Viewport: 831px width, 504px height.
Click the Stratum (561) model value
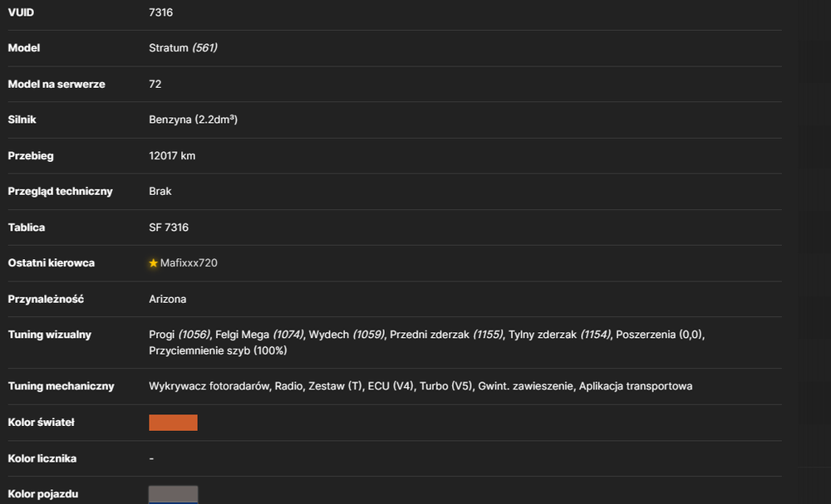click(183, 47)
